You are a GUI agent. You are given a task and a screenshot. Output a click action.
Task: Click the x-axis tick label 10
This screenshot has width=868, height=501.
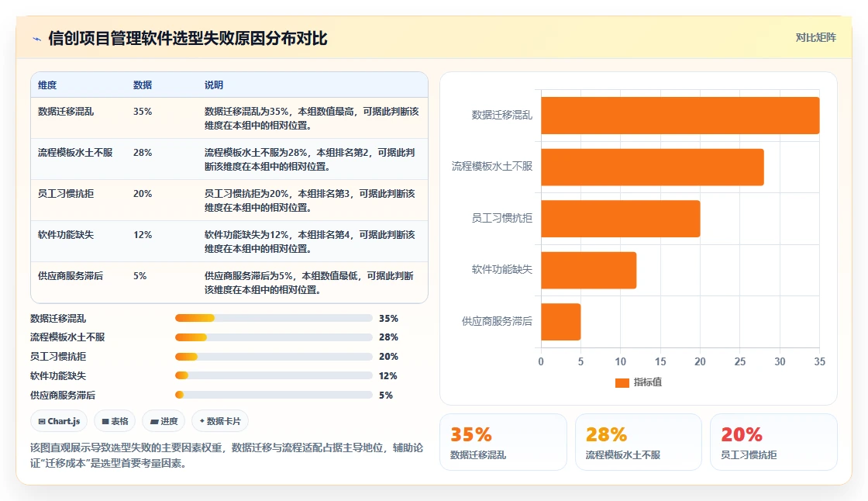tap(621, 361)
